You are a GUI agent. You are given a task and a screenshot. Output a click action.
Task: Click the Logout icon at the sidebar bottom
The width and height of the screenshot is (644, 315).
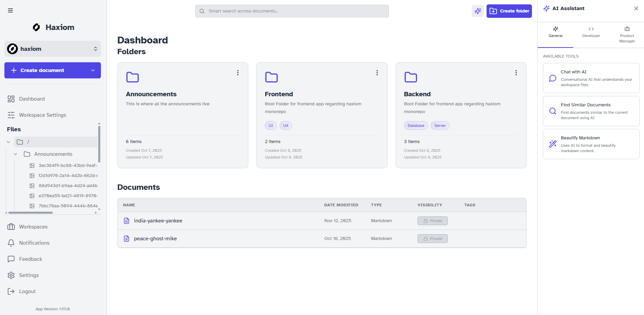coord(11,291)
